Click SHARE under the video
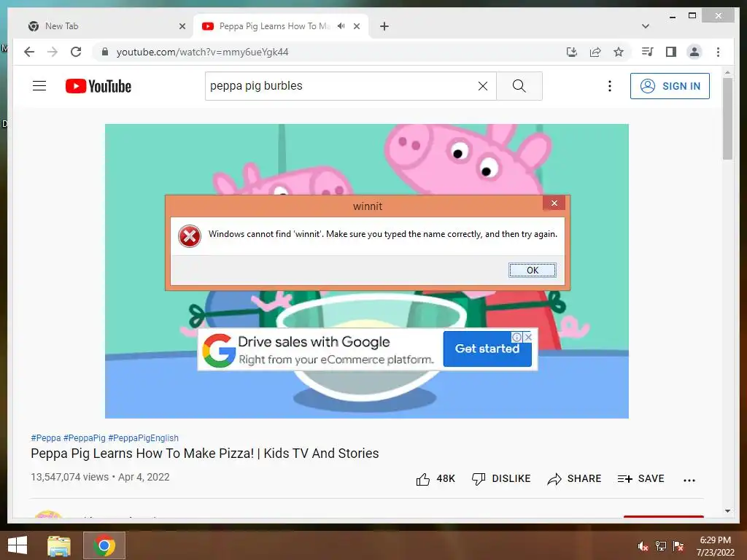Screen dimensions: 747x560 (x=575, y=478)
